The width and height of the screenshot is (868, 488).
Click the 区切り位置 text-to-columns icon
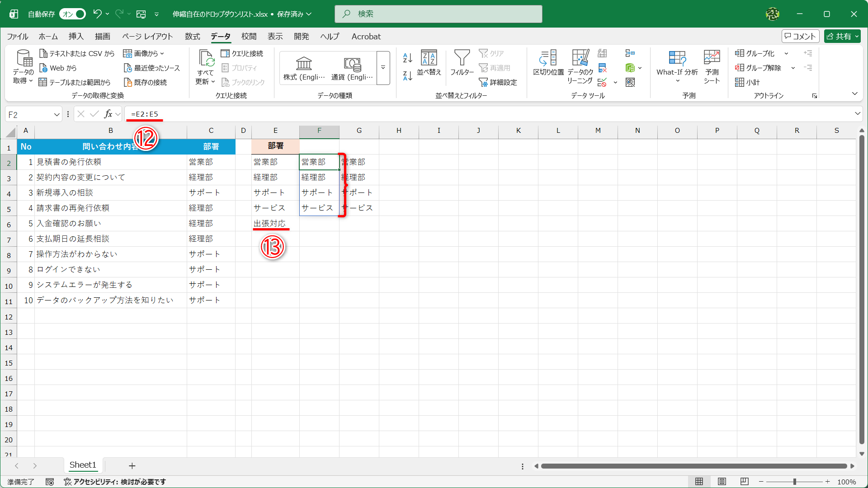pos(547,63)
